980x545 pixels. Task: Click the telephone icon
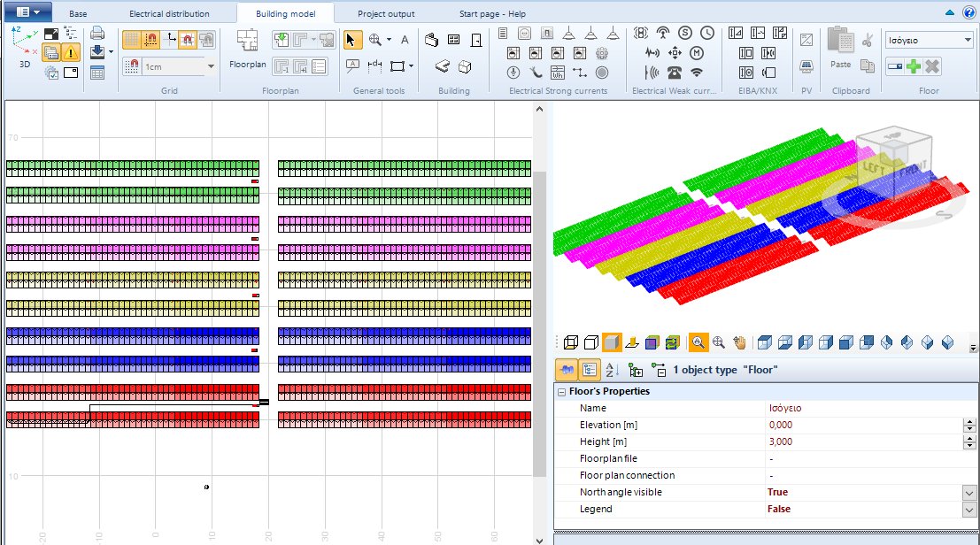pyautogui.click(x=675, y=73)
